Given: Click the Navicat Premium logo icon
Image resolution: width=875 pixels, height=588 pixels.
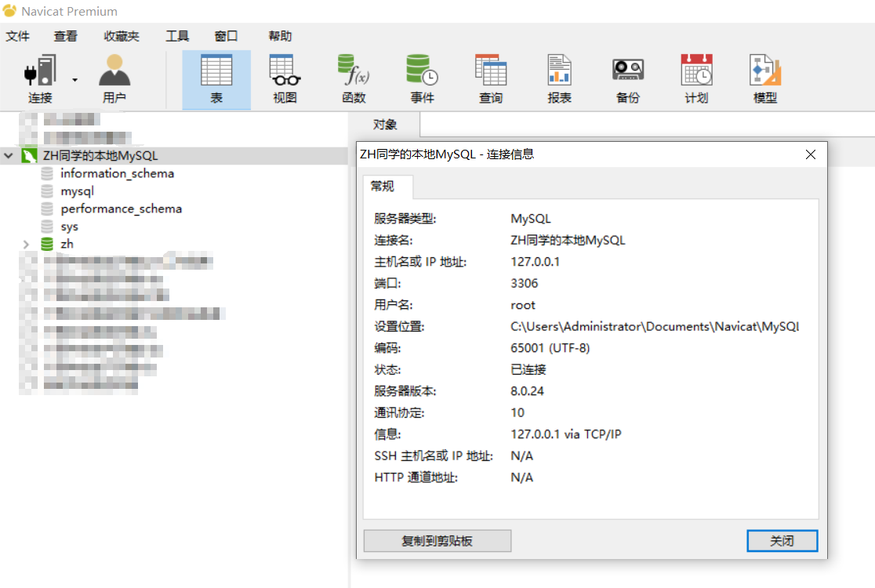Looking at the screenshot, I should tap(9, 11).
